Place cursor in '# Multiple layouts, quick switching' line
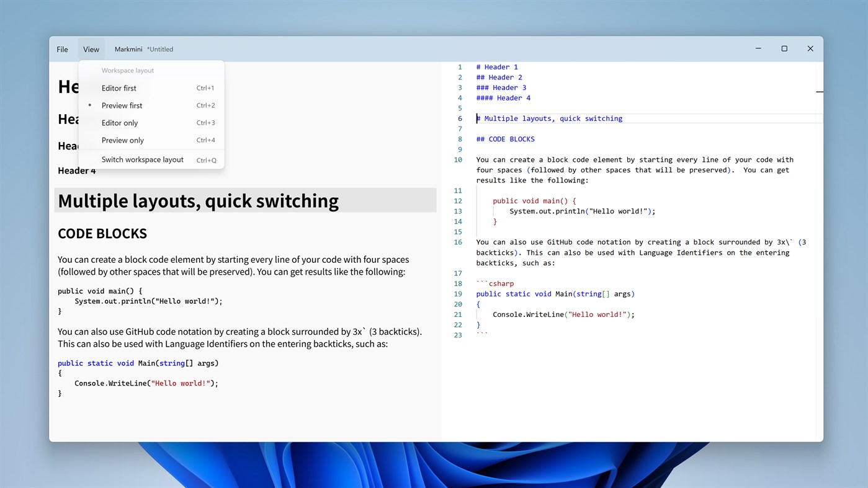Viewport: 868px width, 488px height. pos(549,118)
